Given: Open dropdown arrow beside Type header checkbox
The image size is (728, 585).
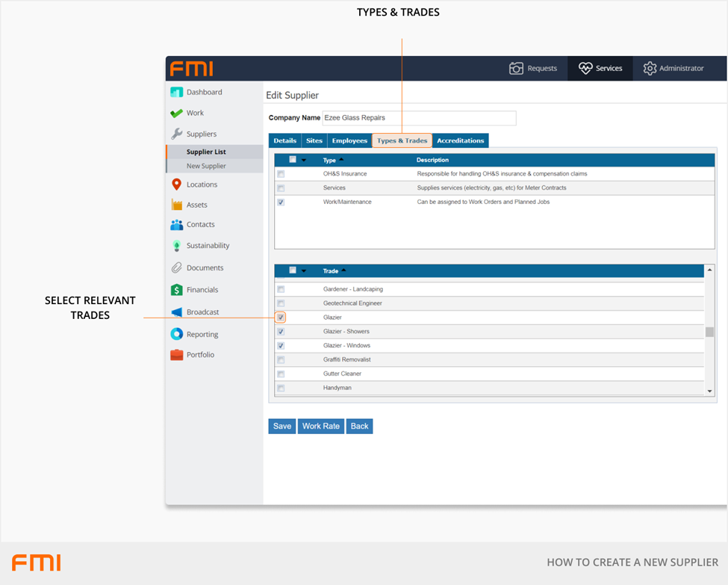Looking at the screenshot, I should click(304, 161).
